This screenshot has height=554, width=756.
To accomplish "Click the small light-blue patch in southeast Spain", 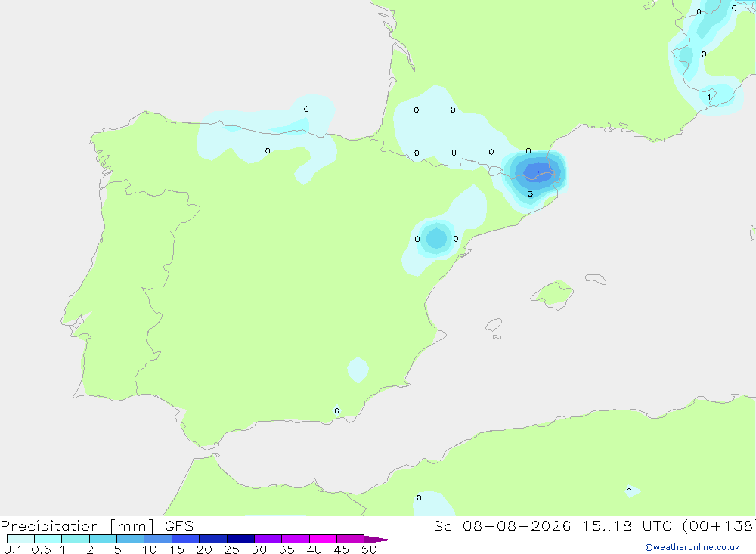I will click(358, 370).
